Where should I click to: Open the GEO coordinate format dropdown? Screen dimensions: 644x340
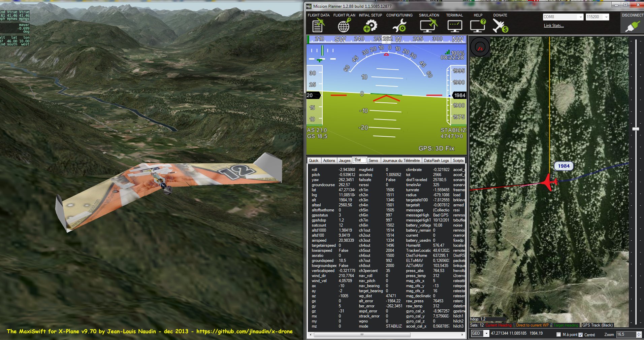click(x=486, y=334)
